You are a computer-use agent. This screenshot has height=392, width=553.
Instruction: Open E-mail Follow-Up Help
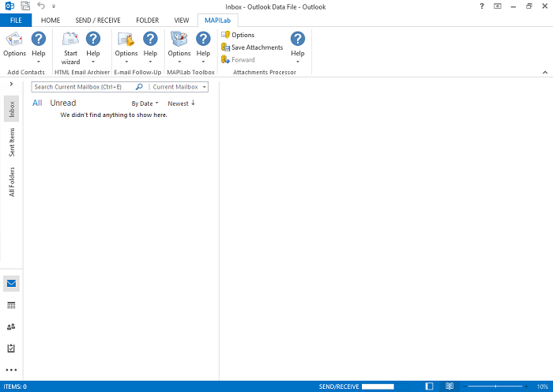click(x=150, y=47)
